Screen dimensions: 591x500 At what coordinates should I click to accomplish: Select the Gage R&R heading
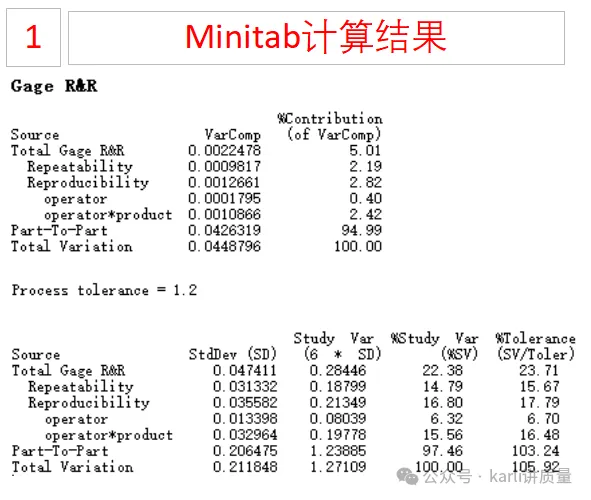pyautogui.click(x=54, y=86)
